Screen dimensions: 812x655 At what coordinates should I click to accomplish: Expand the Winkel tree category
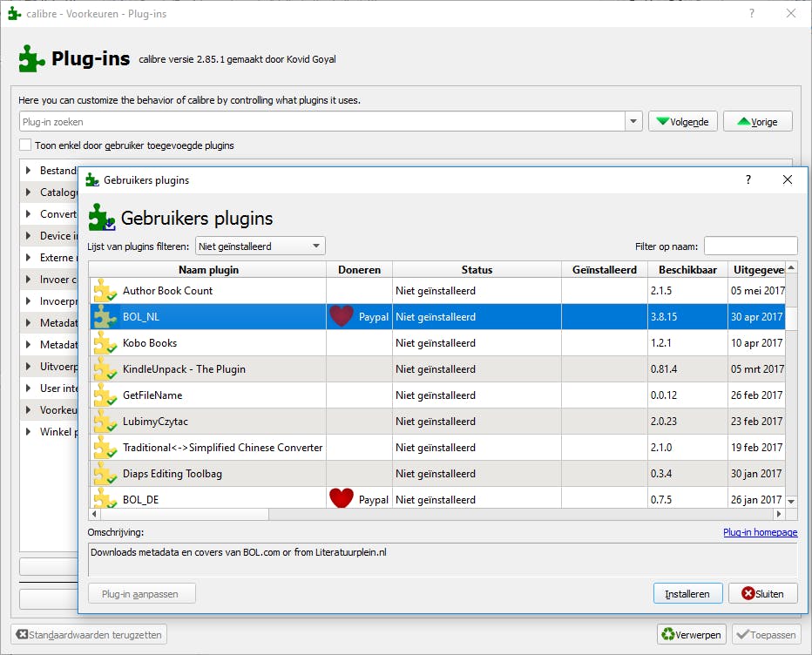(x=29, y=431)
